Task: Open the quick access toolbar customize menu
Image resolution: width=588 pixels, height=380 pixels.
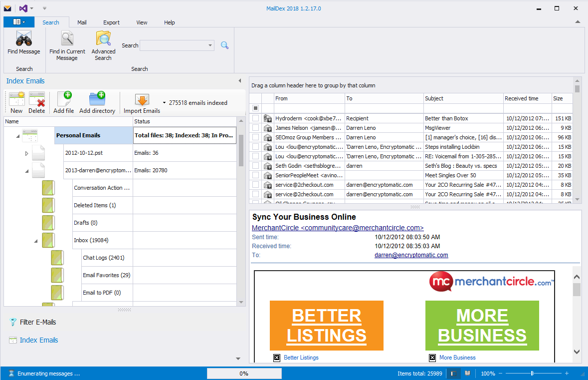Action: [44, 8]
